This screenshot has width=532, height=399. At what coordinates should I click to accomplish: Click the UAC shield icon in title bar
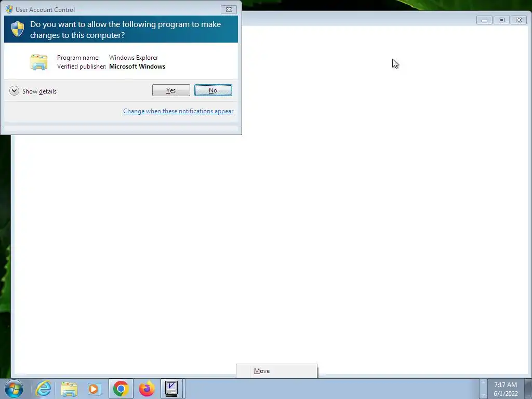[x=9, y=9]
